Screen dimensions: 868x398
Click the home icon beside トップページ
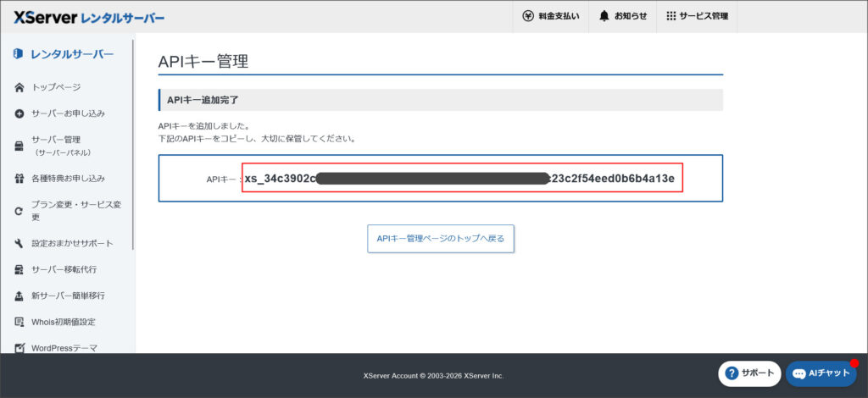[19, 87]
